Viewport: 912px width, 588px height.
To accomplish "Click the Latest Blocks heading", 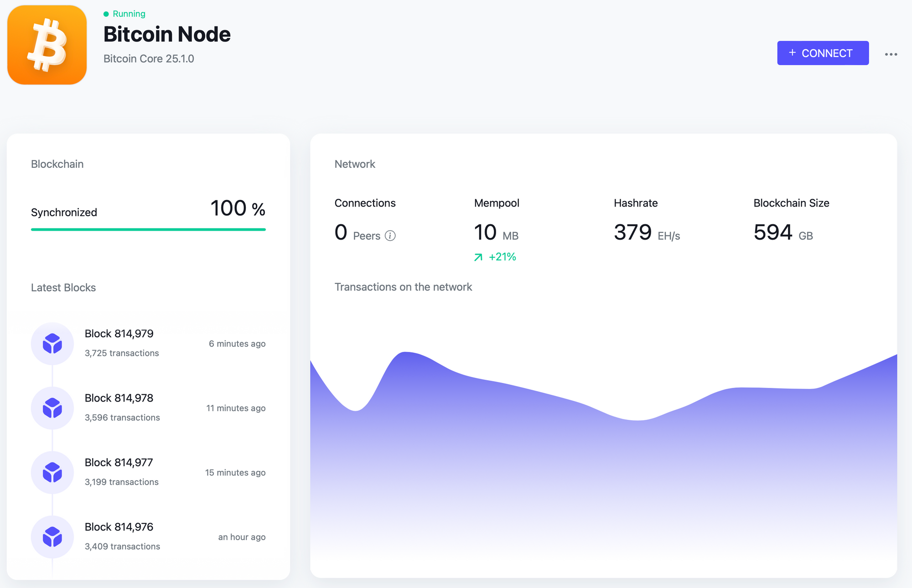I will coord(63,288).
